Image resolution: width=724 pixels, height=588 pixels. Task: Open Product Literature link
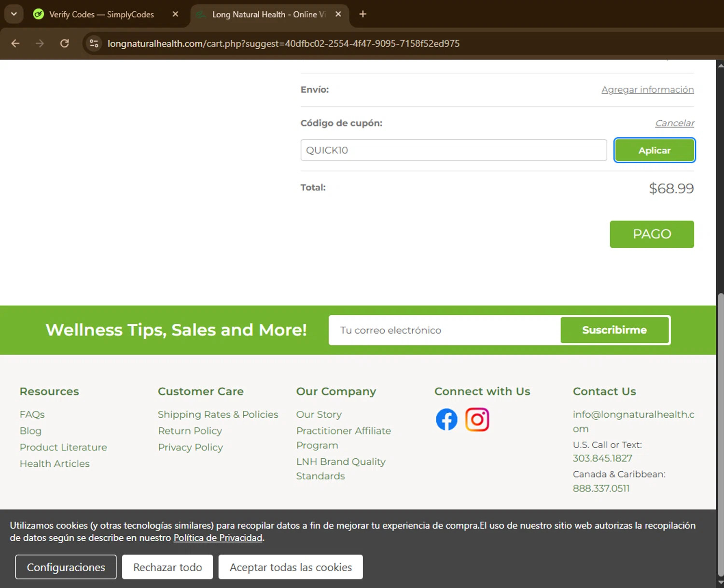pyautogui.click(x=63, y=447)
